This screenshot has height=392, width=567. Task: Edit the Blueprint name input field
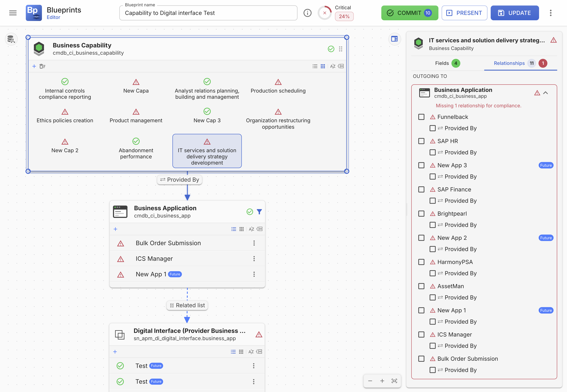click(x=208, y=13)
